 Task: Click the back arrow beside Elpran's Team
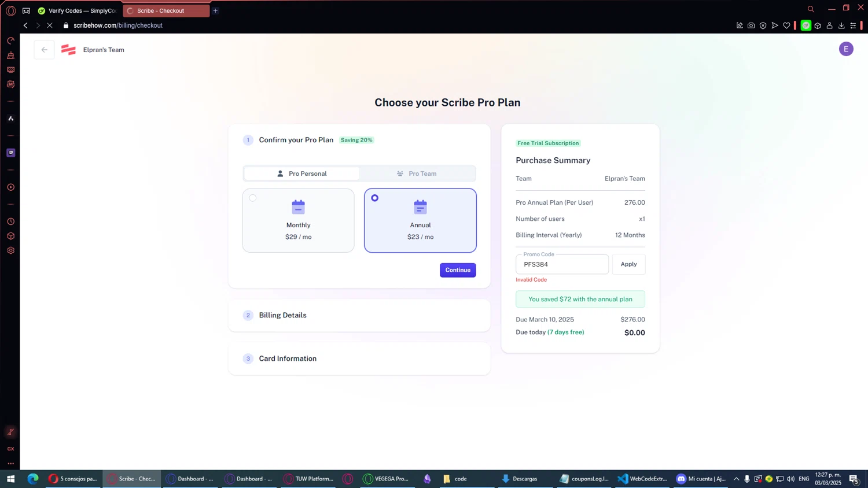pyautogui.click(x=44, y=50)
